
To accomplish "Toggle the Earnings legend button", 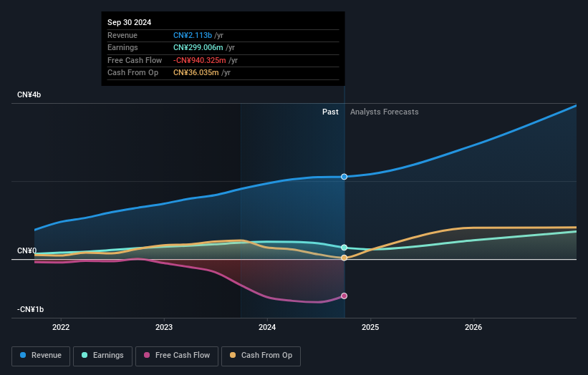I will point(102,356).
